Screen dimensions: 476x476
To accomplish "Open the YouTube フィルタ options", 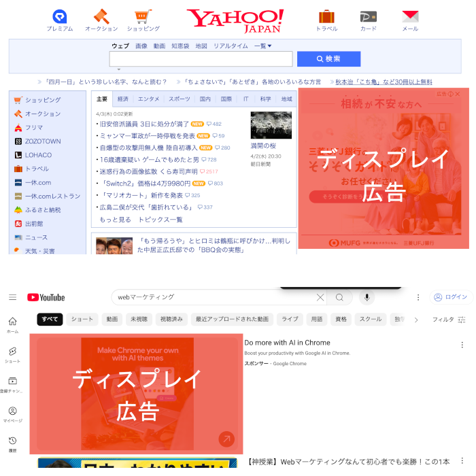I will [x=448, y=320].
